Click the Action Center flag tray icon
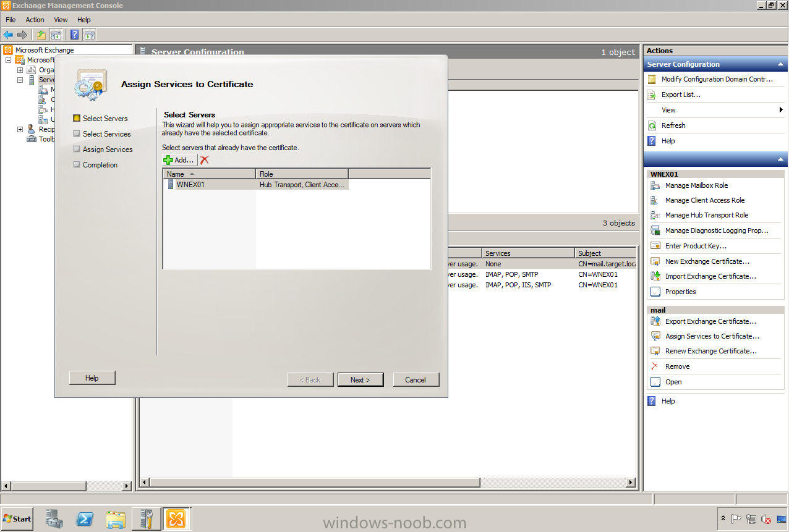789x532 pixels. (736, 518)
